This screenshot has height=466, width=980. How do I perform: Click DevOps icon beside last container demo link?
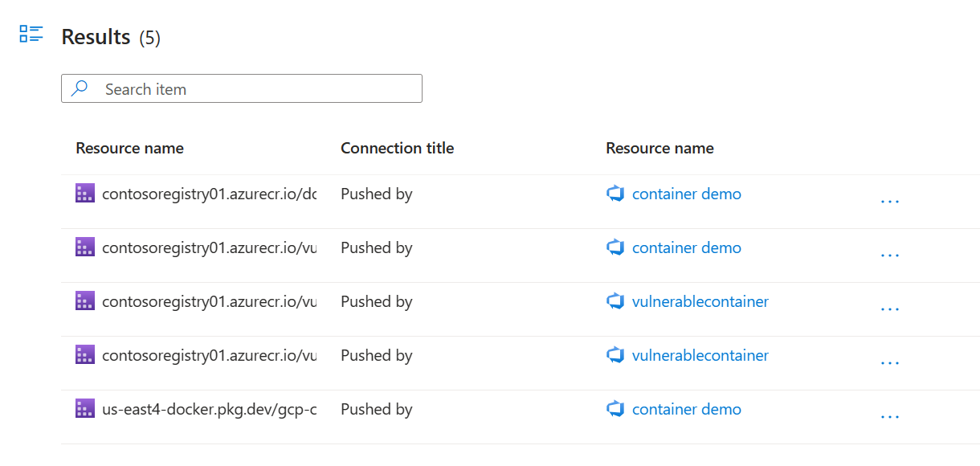[x=615, y=409]
